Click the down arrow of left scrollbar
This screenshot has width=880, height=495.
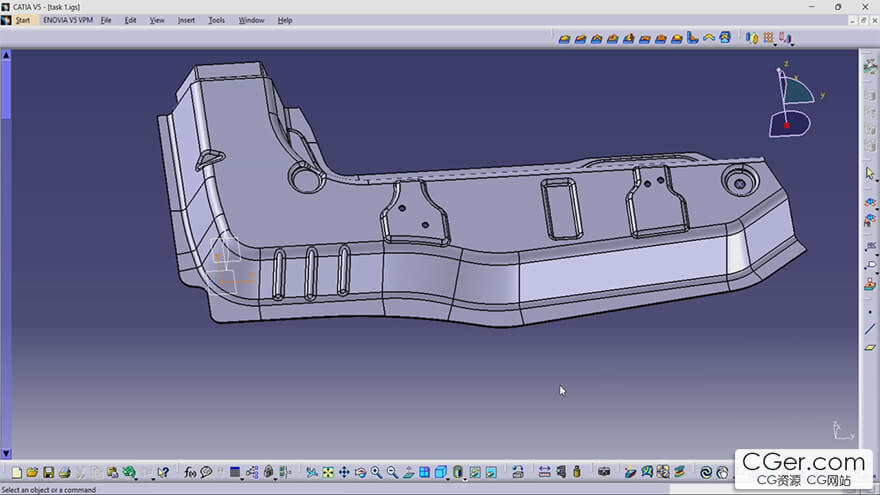click(x=6, y=453)
